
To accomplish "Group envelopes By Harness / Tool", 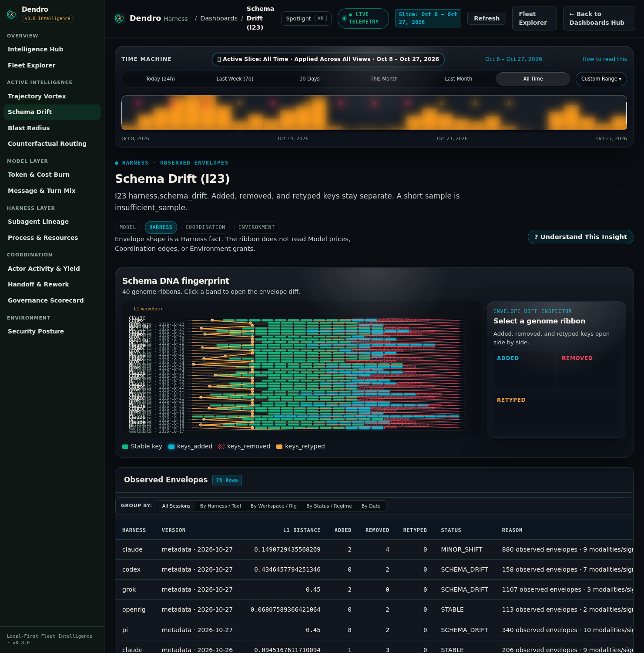I will [221, 506].
